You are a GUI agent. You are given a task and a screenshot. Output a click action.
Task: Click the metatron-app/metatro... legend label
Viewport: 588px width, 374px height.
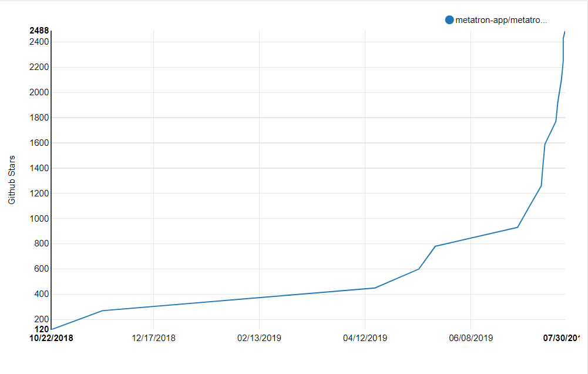pos(501,20)
